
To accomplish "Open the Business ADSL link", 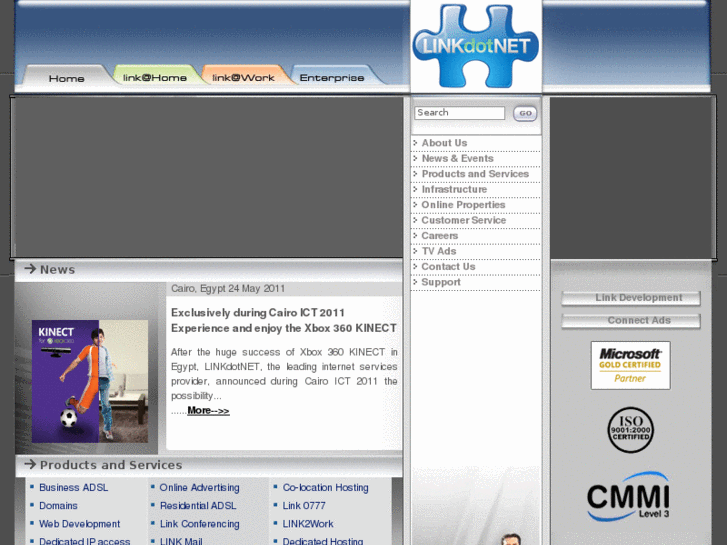I will point(73,487).
